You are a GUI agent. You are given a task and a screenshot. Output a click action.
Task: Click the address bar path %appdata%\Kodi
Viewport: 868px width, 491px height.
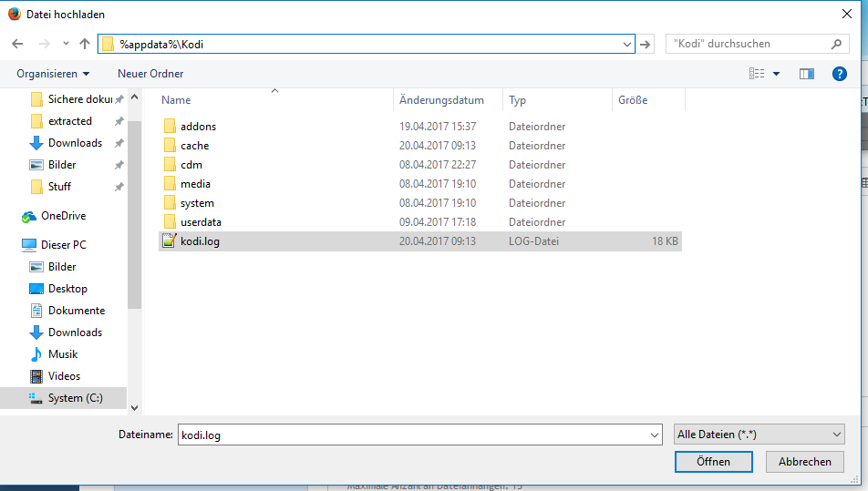(161, 45)
